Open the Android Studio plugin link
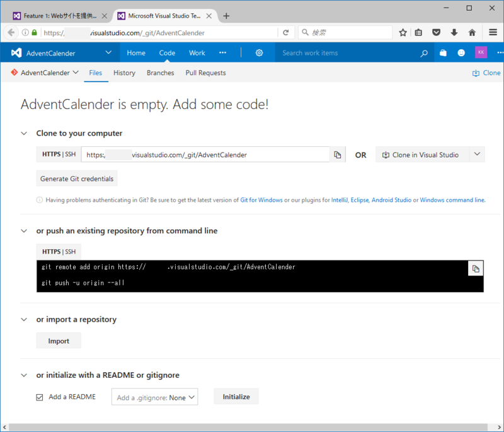This screenshot has height=432, width=504. coord(391,200)
